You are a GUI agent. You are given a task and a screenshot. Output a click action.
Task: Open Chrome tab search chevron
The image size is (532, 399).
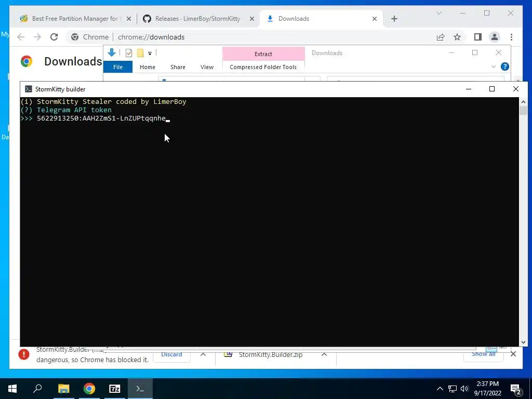[438, 13]
